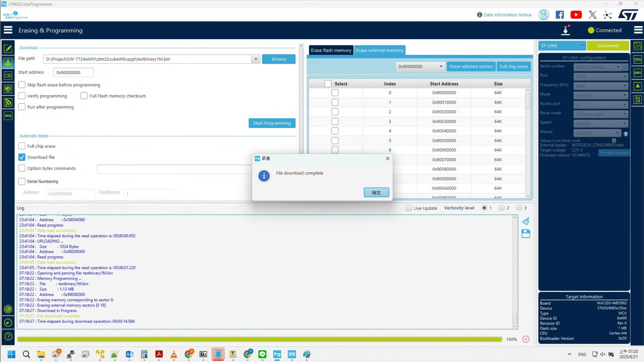Expand the 0x90000000 address dropdown
644x362 pixels.
441,67
